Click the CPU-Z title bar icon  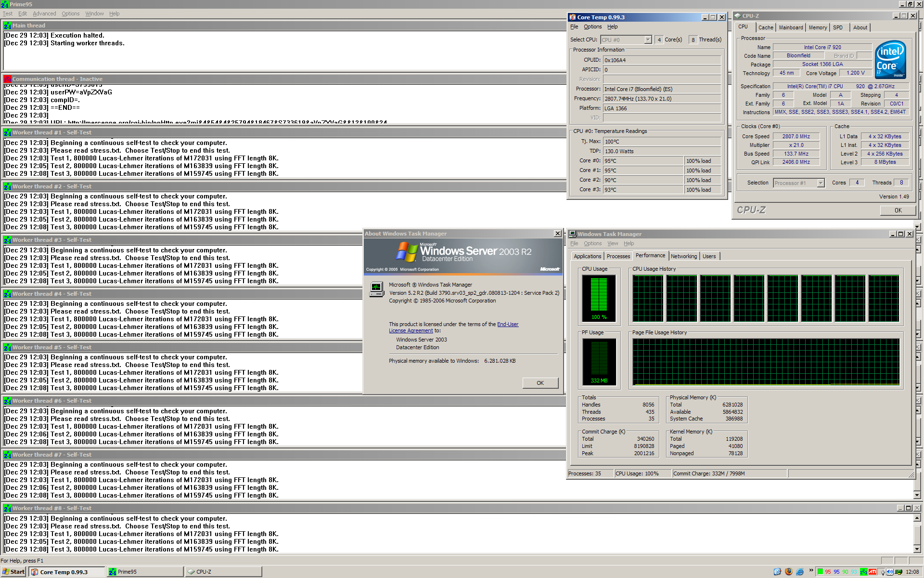tap(737, 16)
